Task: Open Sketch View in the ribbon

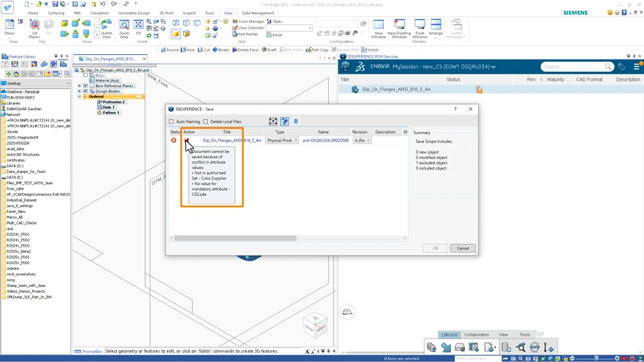Action: [107, 28]
